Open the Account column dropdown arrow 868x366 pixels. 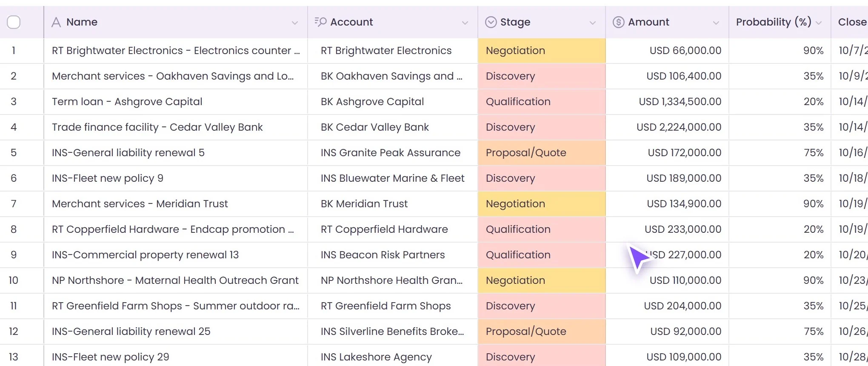coord(465,23)
